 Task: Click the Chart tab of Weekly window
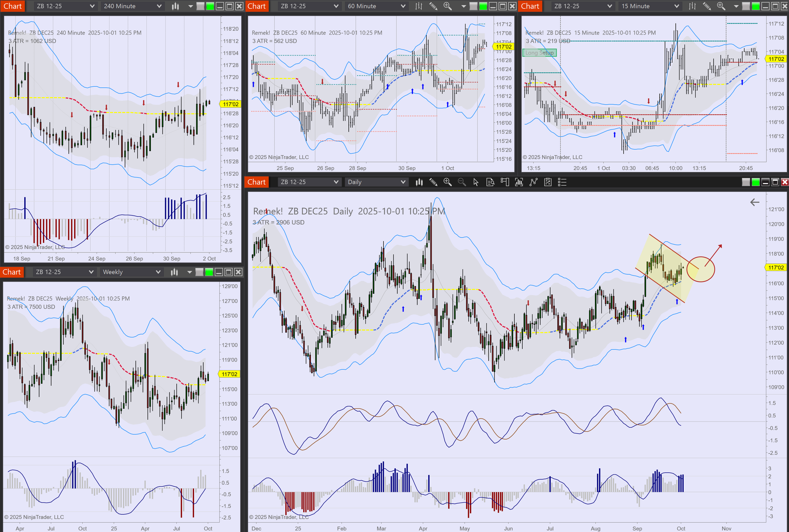click(x=12, y=272)
